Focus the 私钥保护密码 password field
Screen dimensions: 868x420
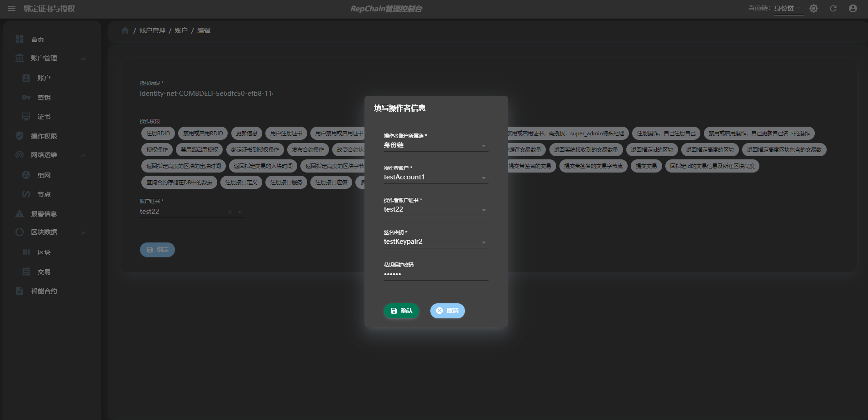tap(436, 274)
